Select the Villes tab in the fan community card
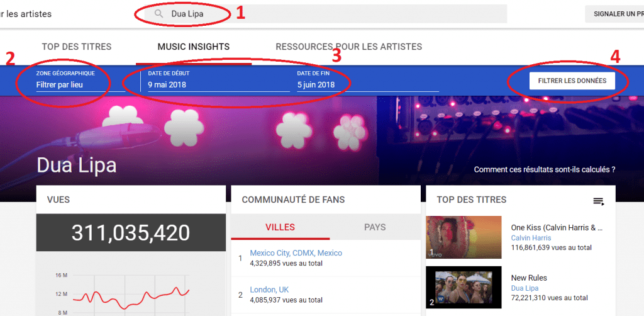Viewport: 644px width, 316px height. [280, 227]
